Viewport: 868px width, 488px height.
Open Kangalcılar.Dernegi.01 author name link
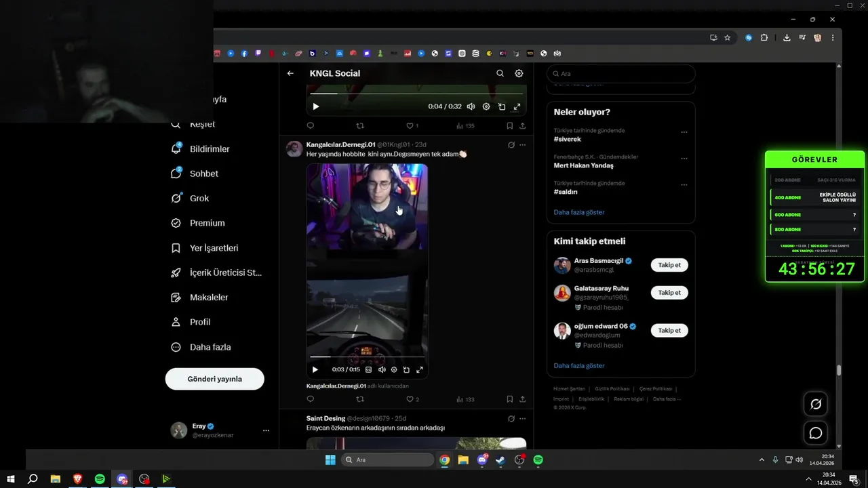tap(340, 144)
